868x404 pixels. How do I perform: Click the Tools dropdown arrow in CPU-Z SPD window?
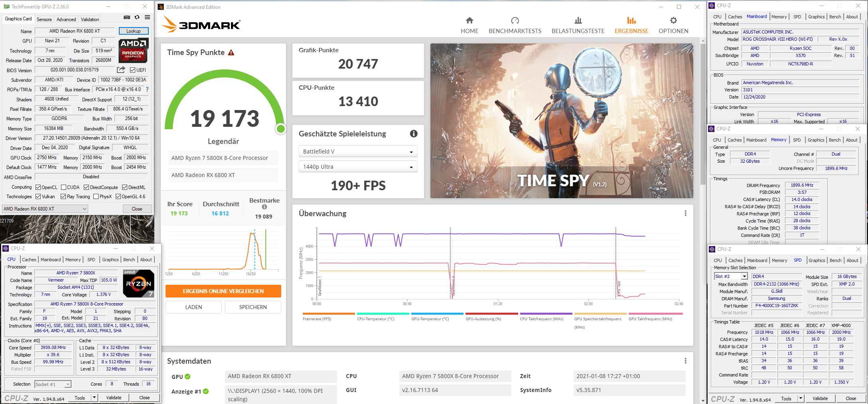pyautogui.click(x=801, y=398)
